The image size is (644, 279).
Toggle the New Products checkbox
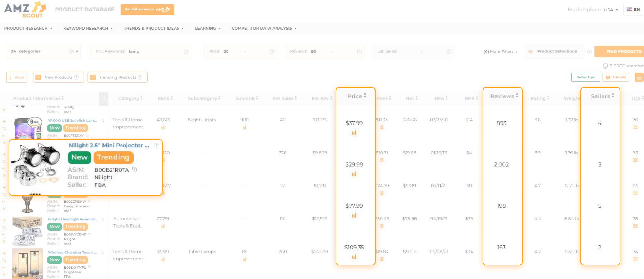pos(39,77)
